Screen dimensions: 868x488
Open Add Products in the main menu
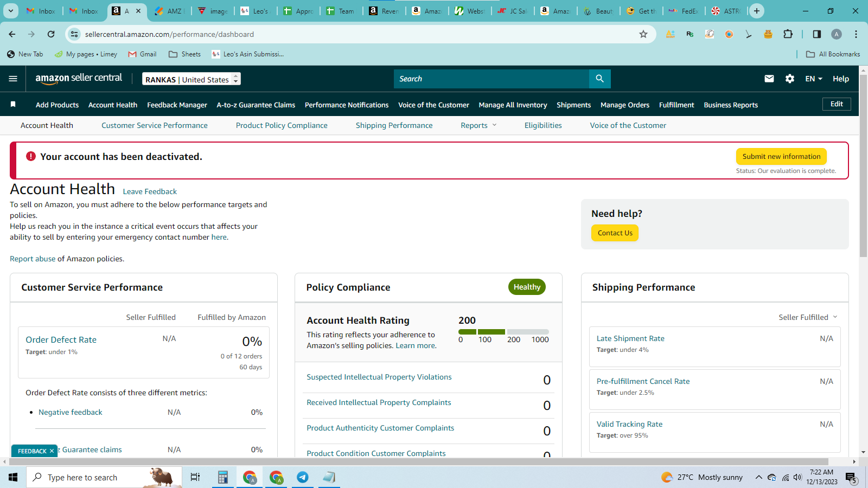click(x=57, y=105)
